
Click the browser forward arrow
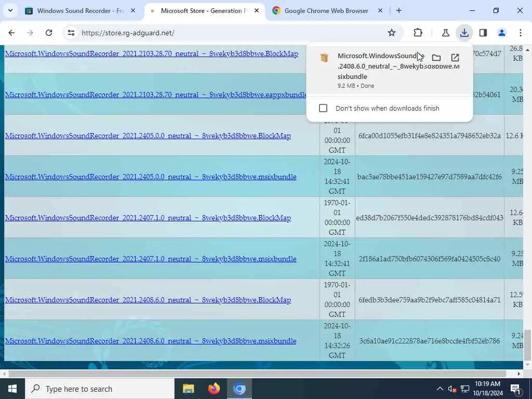(30, 33)
